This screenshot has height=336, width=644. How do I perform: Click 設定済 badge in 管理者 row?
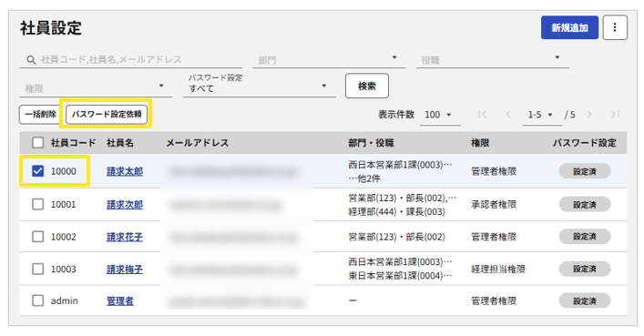[585, 300]
